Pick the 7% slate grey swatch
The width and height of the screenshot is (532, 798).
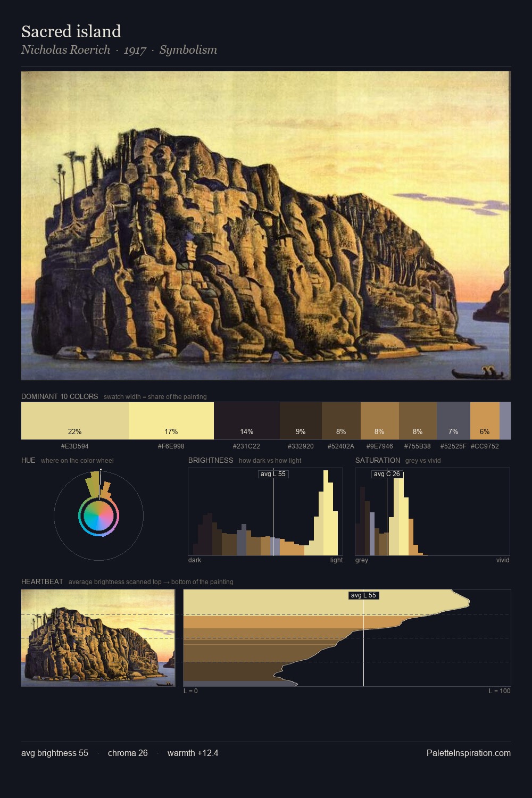(453, 421)
